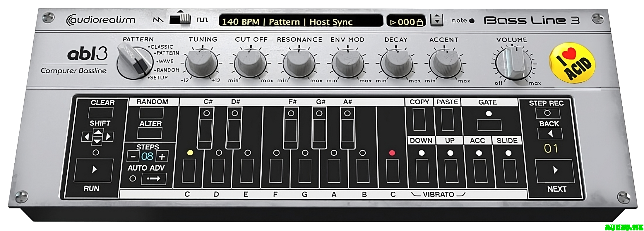Click the ACCENT knob
Image resolution: width=644 pixels, height=231 pixels.
click(445, 63)
